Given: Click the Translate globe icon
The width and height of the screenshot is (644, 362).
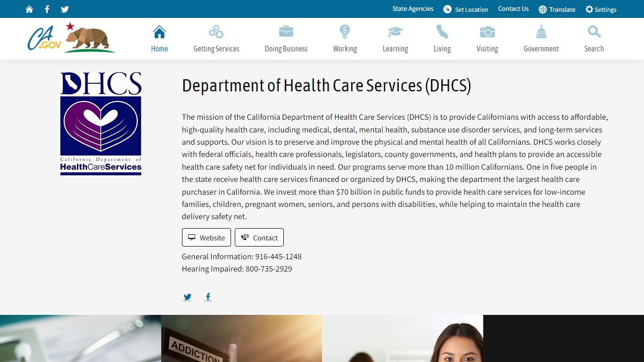Looking at the screenshot, I should click(543, 9).
